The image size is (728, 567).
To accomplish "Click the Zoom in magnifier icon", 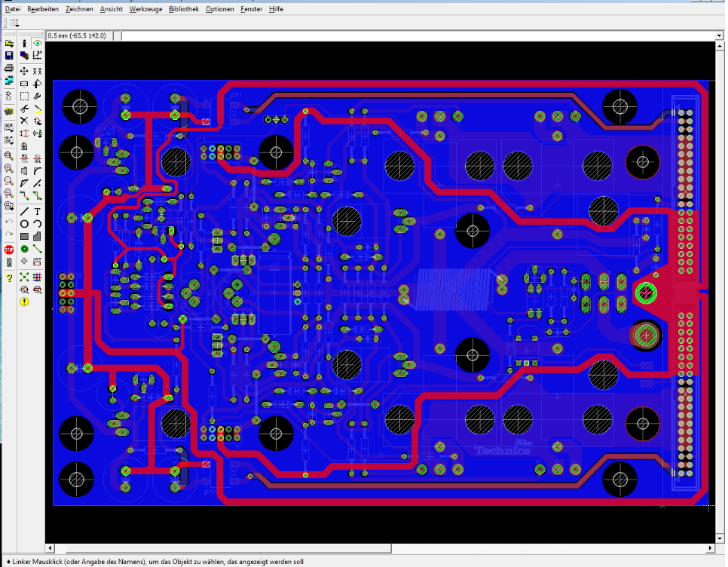I will coord(9,168).
